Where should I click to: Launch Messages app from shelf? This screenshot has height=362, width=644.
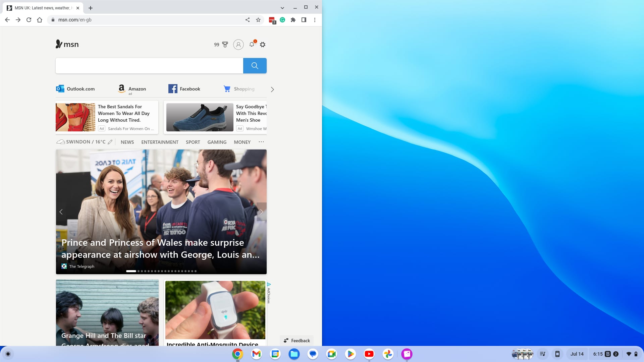(313, 354)
